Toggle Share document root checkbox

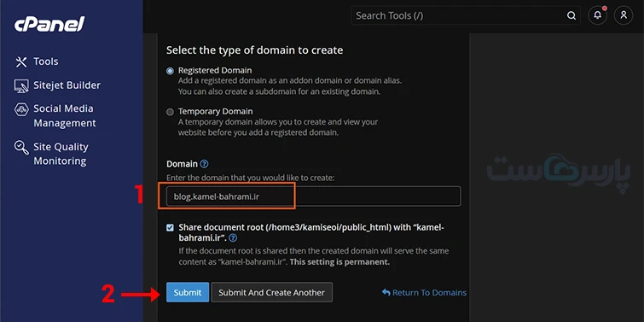coord(170,228)
